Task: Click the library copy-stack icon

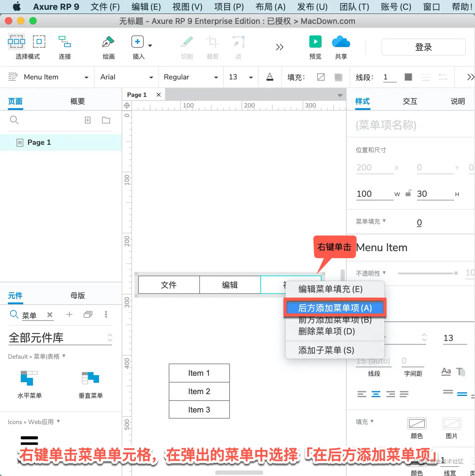Action: click(88, 314)
